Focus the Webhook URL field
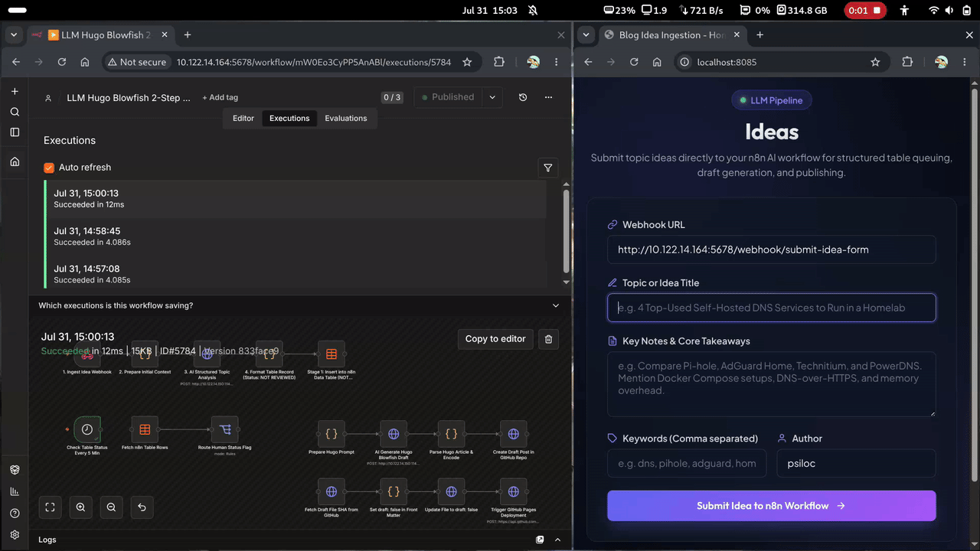 [x=772, y=249]
